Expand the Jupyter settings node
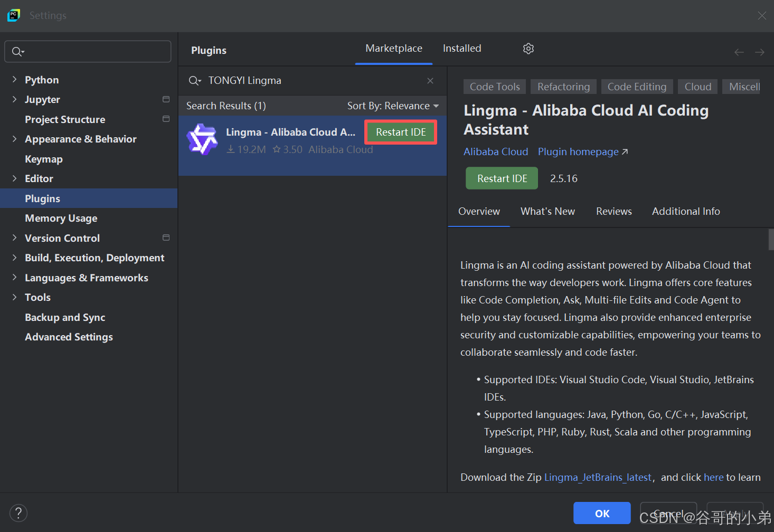Viewport: 774px width, 532px height. [x=14, y=99]
